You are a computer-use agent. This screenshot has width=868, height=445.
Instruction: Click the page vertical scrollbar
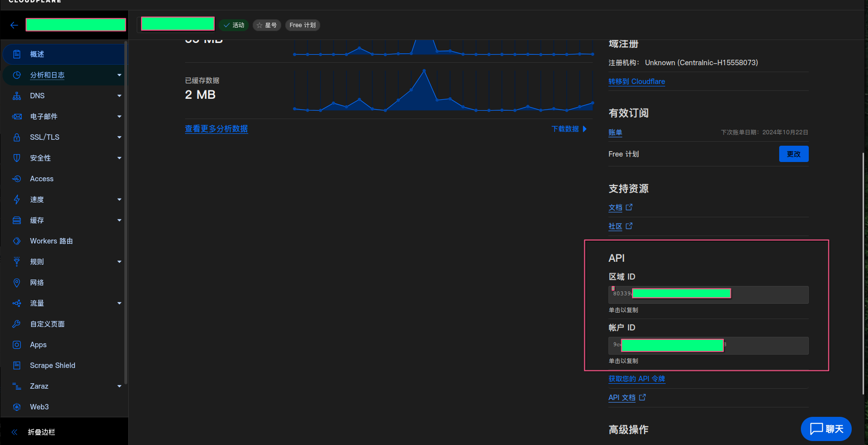(863, 274)
